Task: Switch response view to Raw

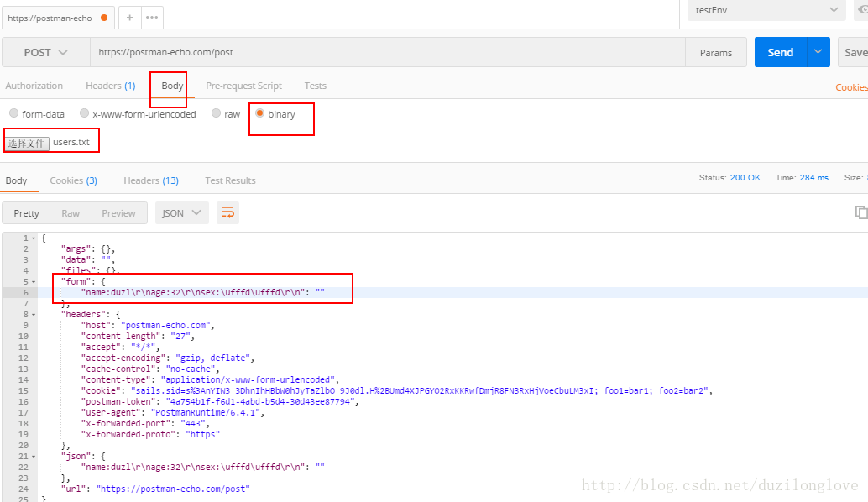Action: [x=71, y=213]
